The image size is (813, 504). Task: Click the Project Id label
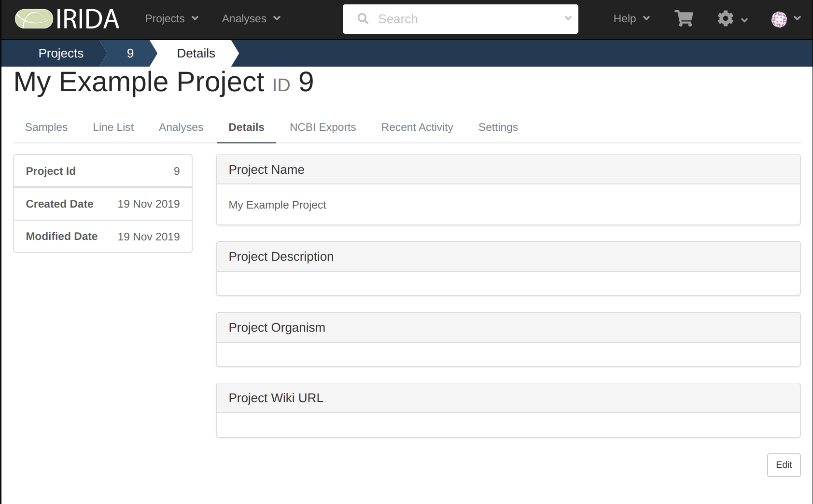pyautogui.click(x=51, y=171)
